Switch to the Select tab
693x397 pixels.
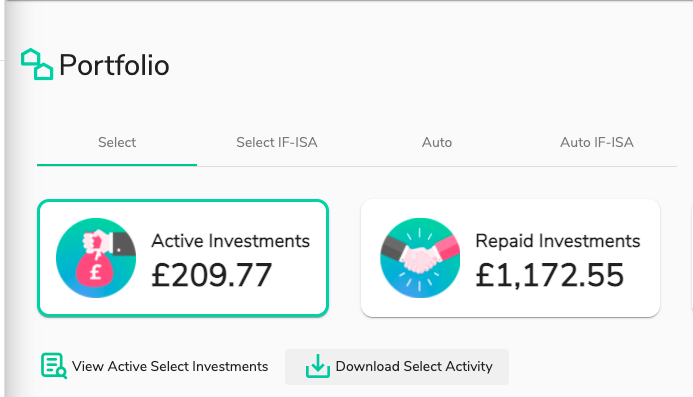click(x=117, y=142)
